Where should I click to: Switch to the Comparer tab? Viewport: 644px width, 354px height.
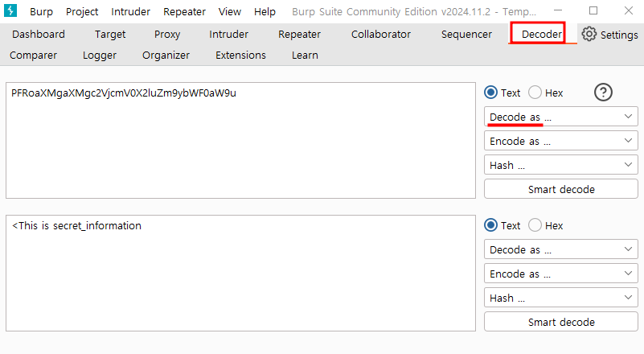click(33, 55)
